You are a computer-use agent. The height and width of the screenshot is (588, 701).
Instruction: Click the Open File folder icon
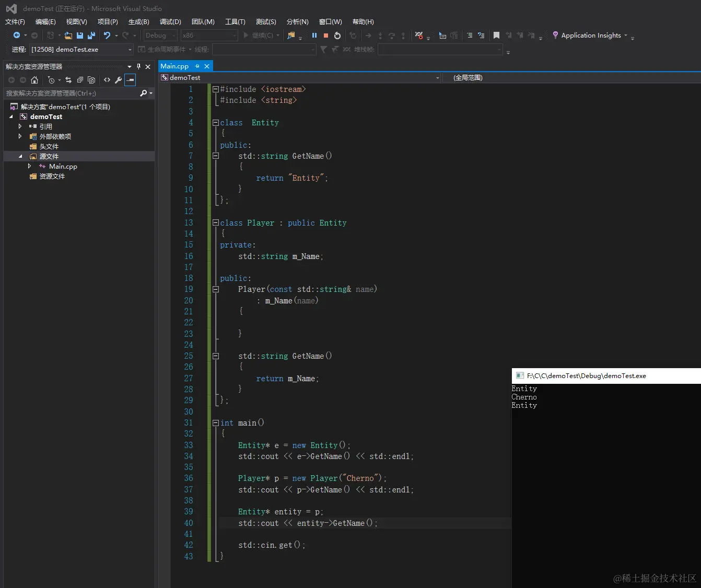coord(68,36)
